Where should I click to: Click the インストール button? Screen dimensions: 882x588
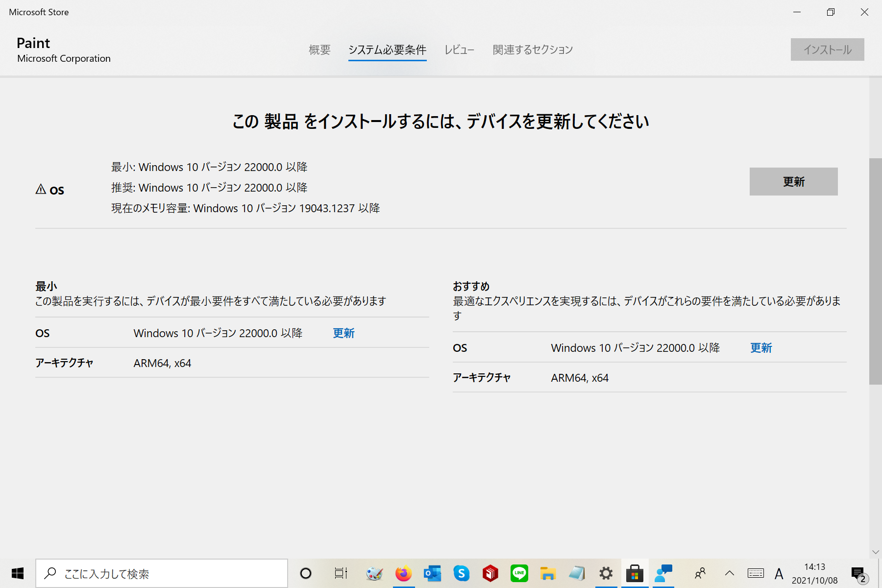coord(827,49)
